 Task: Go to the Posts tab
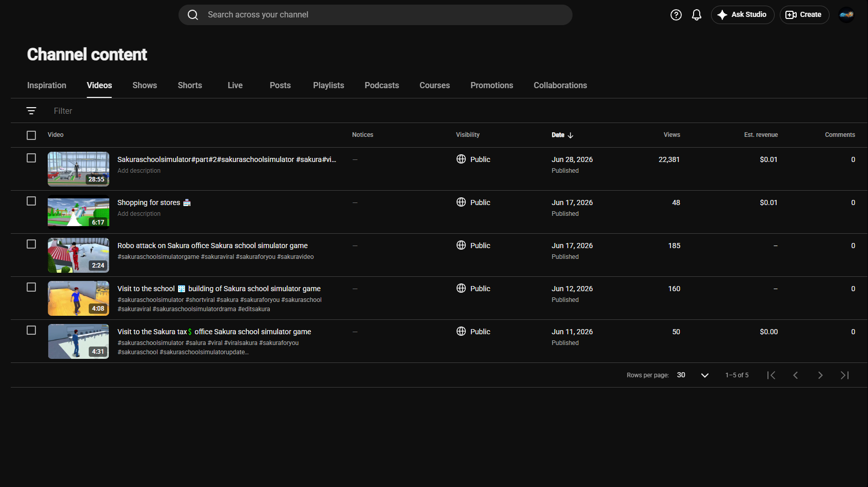click(x=280, y=86)
